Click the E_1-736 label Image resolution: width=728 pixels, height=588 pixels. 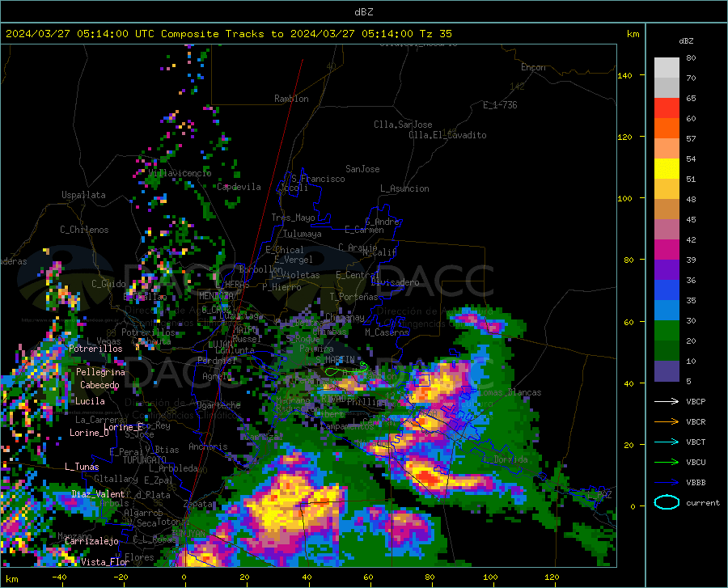pos(500,105)
